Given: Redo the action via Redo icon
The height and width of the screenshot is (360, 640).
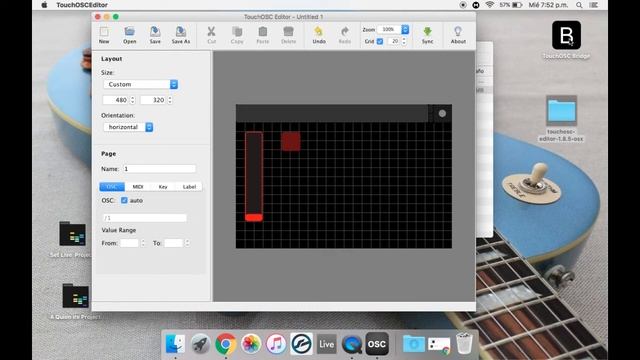Looking at the screenshot, I should point(345,35).
